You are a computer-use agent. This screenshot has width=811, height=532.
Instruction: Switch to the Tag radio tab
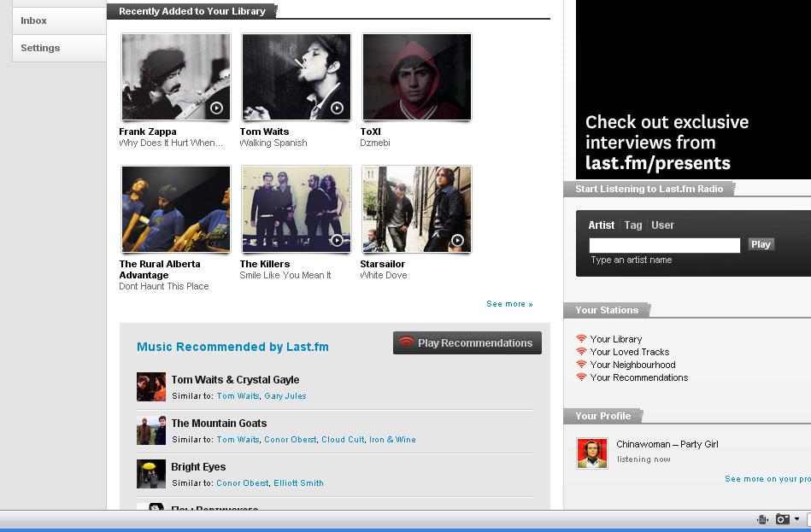click(633, 225)
